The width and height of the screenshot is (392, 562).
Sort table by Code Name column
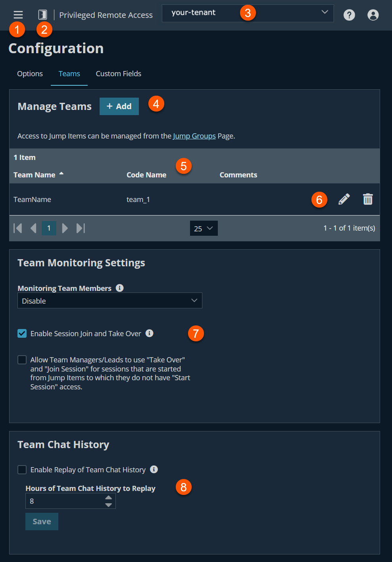tap(146, 175)
